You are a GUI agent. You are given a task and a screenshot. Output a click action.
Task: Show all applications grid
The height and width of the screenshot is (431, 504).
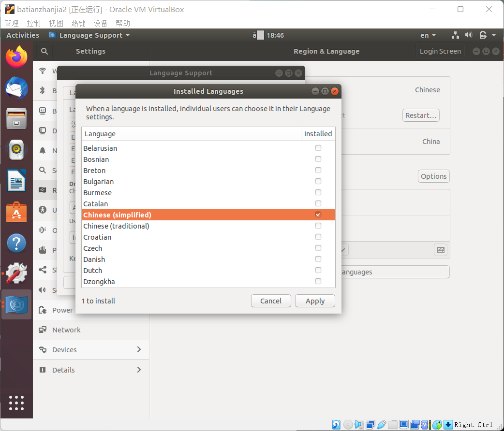(16, 403)
